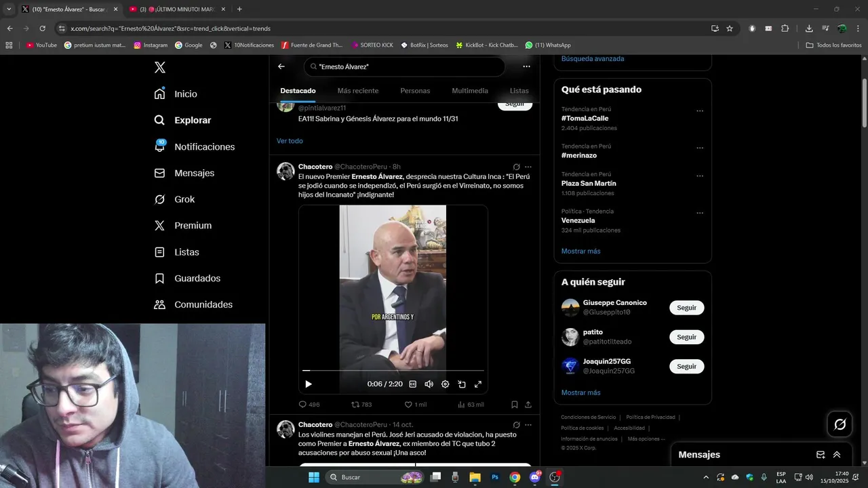Image resolution: width=868 pixels, height=488 pixels.
Task: Open Premium in the sidebar
Action: 182,225
